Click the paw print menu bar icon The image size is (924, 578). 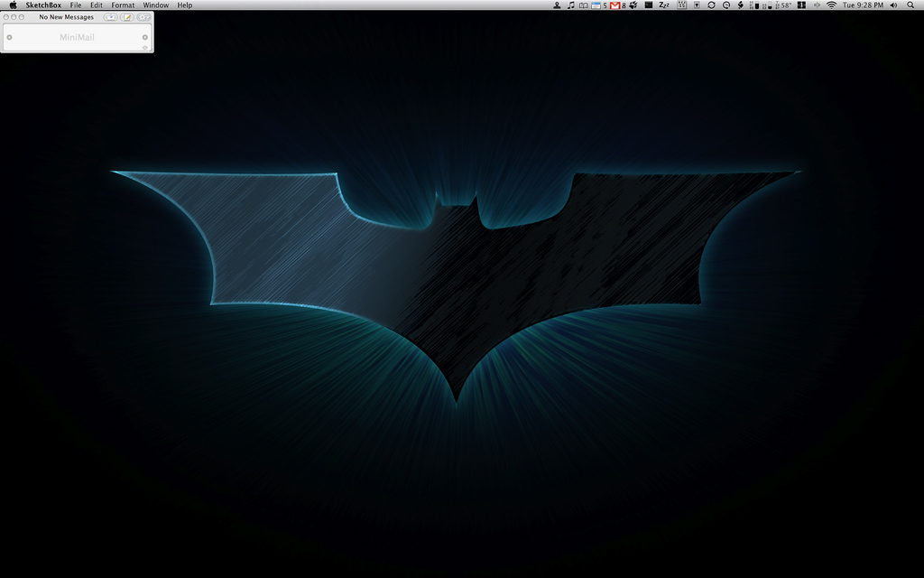tap(633, 5)
